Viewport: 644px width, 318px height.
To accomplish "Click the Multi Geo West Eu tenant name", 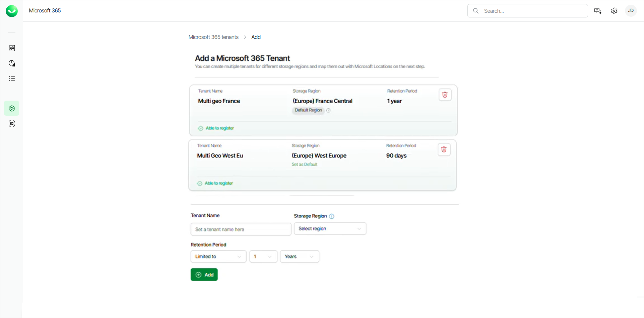I will point(220,156).
